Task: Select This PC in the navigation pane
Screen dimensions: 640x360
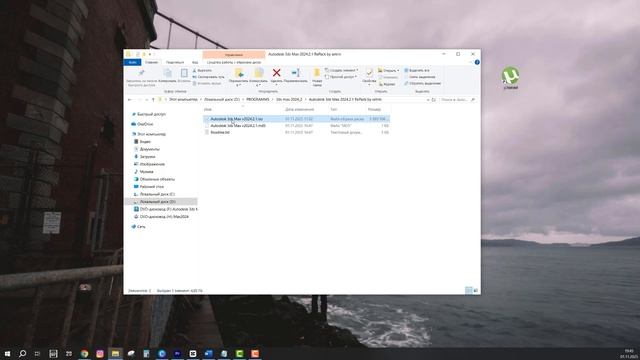Action: click(151, 134)
